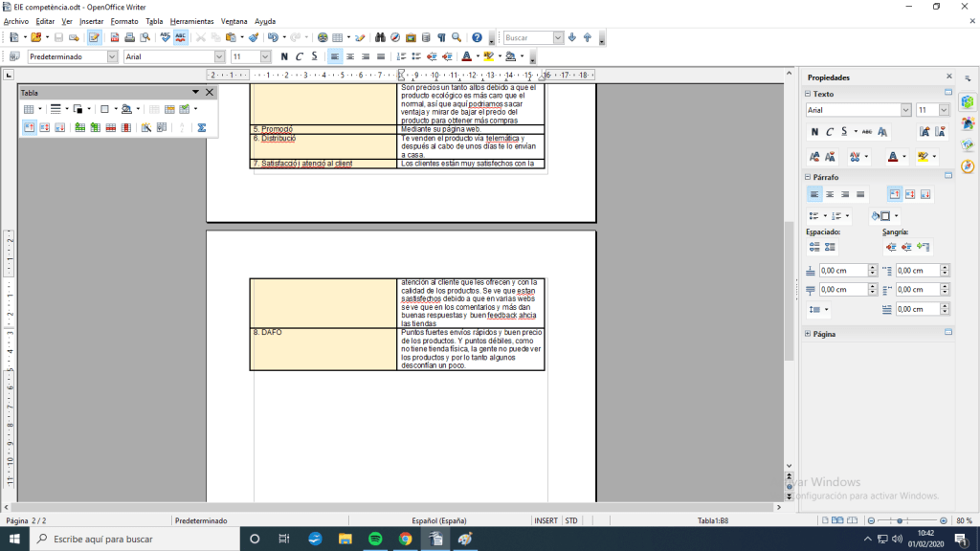Click Español (España) language in status bar
This screenshot has height=551, width=980.
[438, 520]
